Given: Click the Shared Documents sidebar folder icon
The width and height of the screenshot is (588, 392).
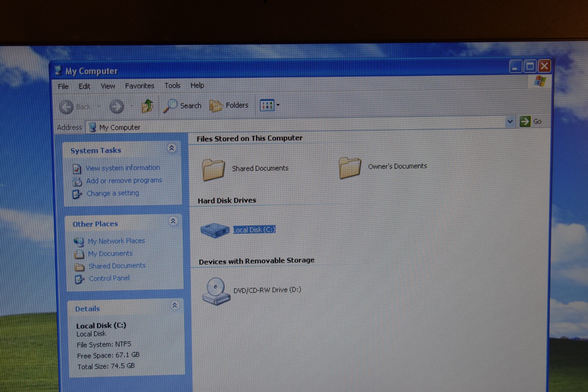Looking at the screenshot, I should coord(79,267).
